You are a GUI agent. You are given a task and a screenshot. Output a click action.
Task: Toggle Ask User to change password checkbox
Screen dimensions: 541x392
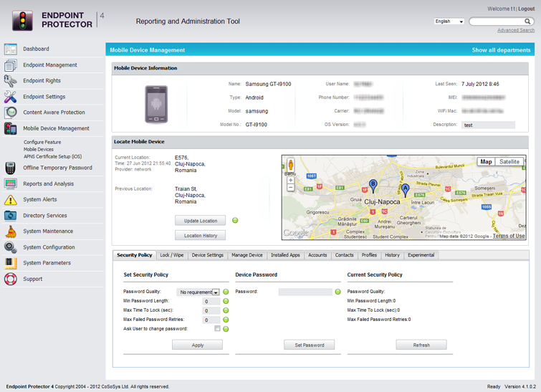217,328
